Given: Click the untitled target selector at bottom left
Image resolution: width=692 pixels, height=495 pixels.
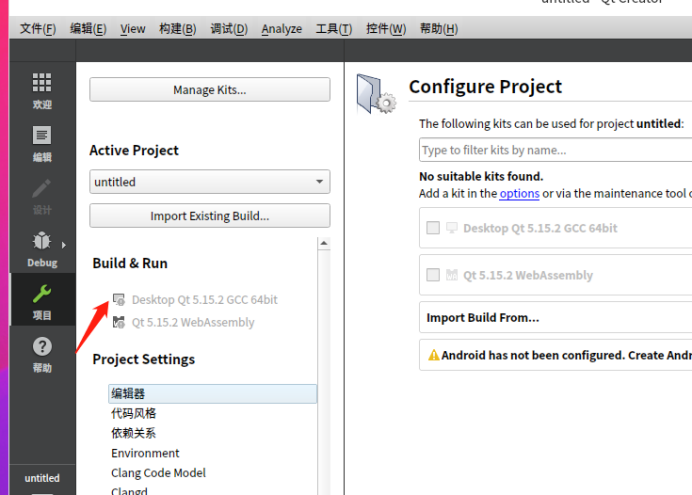Looking at the screenshot, I should [42, 479].
